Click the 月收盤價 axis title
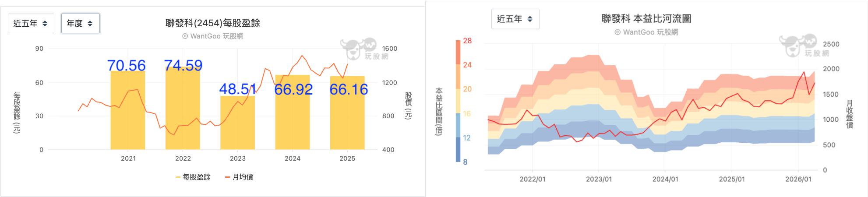Image resolution: width=868 pixels, height=197 pixels. (x=850, y=114)
